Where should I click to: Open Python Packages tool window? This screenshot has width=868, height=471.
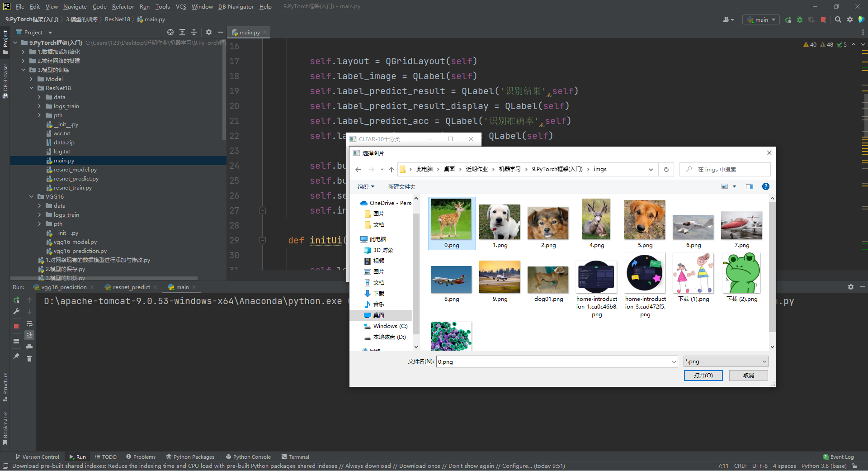[190, 457]
